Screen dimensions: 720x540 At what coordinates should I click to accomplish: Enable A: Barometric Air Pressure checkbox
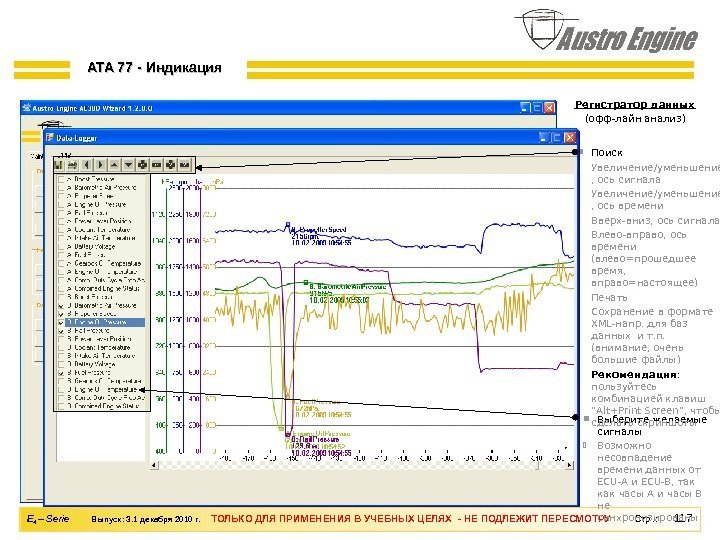click(61, 187)
